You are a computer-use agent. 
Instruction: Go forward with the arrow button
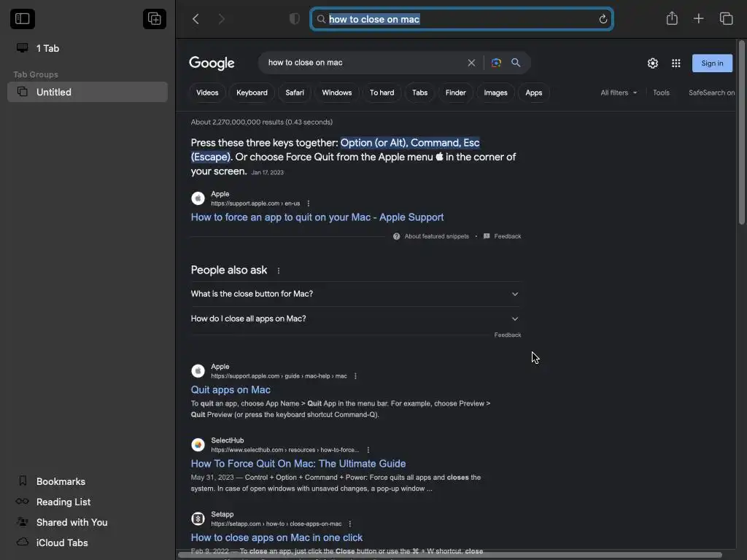[x=221, y=19]
